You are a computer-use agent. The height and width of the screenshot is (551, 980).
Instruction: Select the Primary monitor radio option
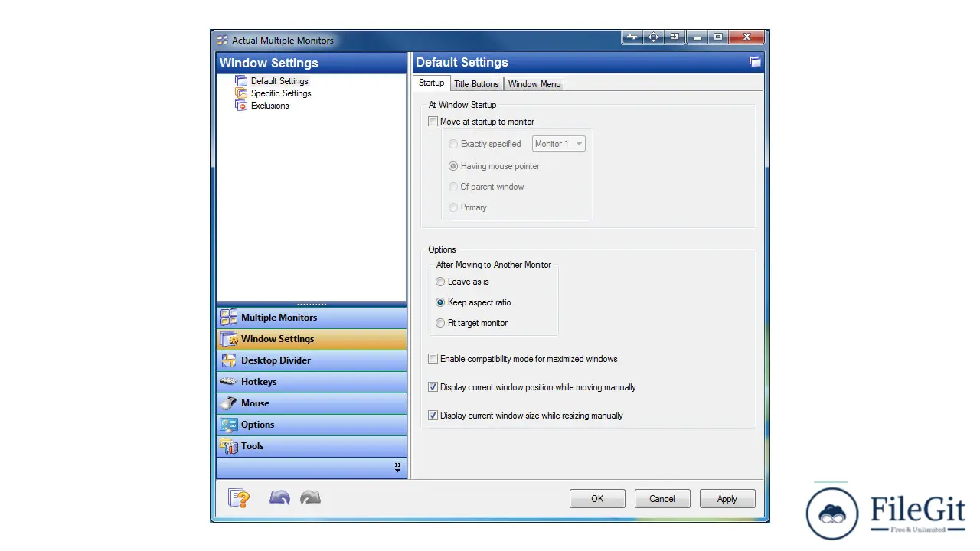[x=454, y=207]
